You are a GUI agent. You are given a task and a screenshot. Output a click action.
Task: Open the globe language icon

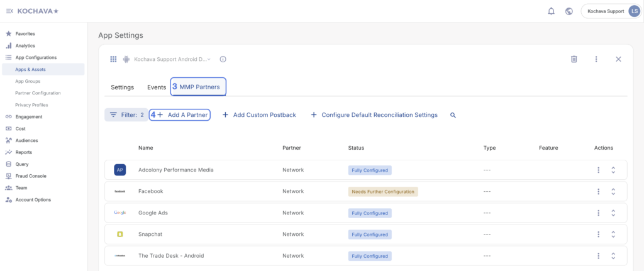tap(569, 11)
